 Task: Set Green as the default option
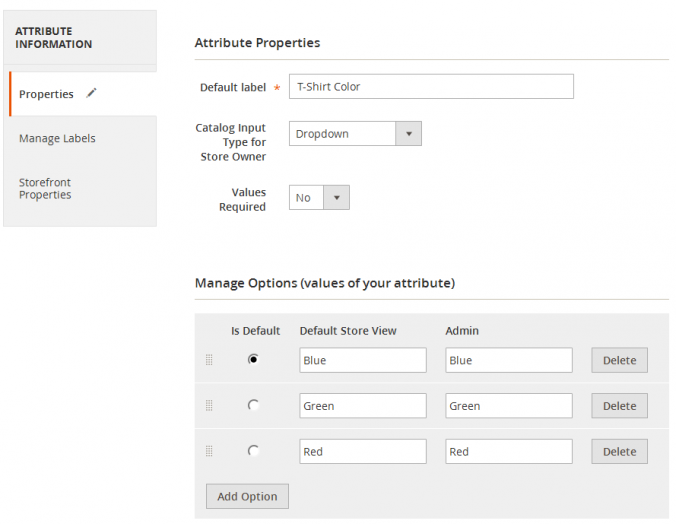253,405
